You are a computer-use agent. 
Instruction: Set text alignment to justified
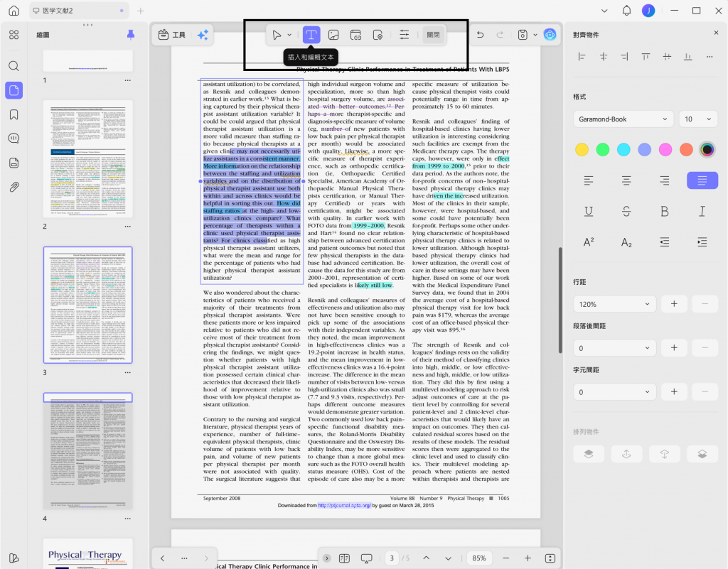[x=702, y=180]
